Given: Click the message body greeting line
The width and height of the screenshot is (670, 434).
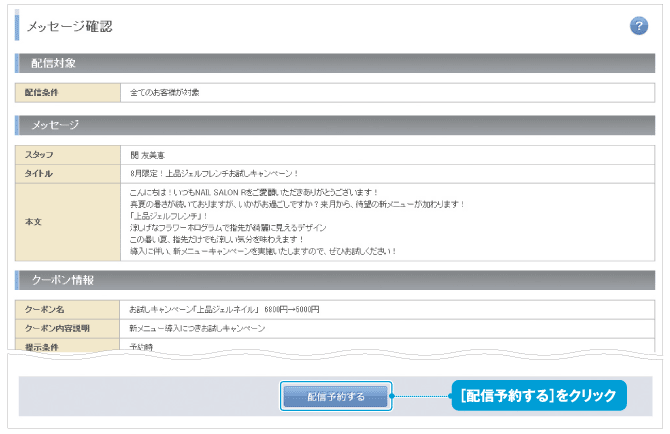Looking at the screenshot, I should (x=252, y=191).
